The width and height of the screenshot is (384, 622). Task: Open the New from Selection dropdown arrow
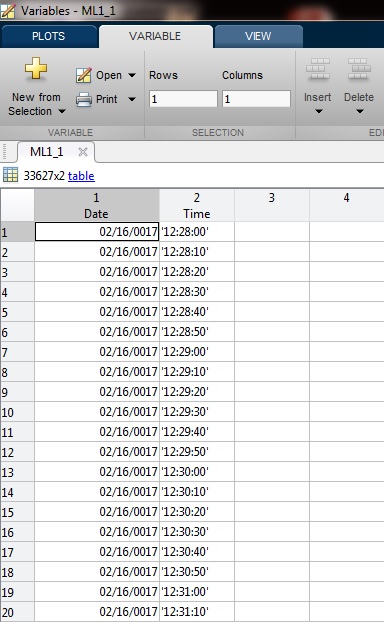click(x=62, y=111)
